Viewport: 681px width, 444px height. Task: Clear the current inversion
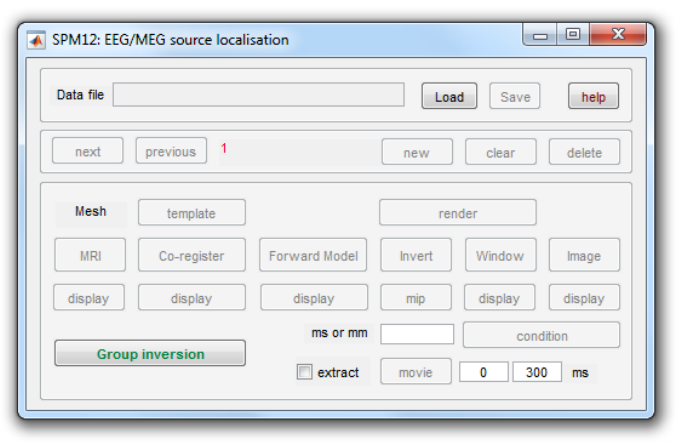(x=501, y=152)
